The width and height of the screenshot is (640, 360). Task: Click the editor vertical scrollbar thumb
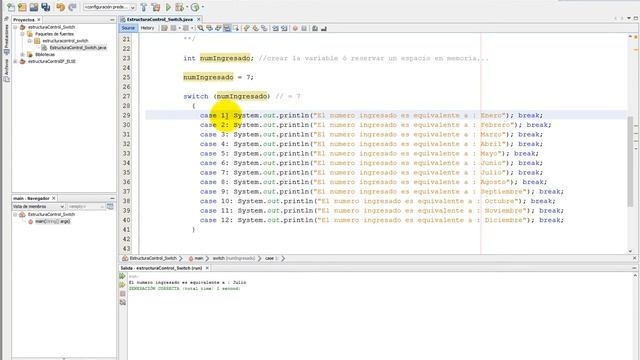tap(631, 161)
